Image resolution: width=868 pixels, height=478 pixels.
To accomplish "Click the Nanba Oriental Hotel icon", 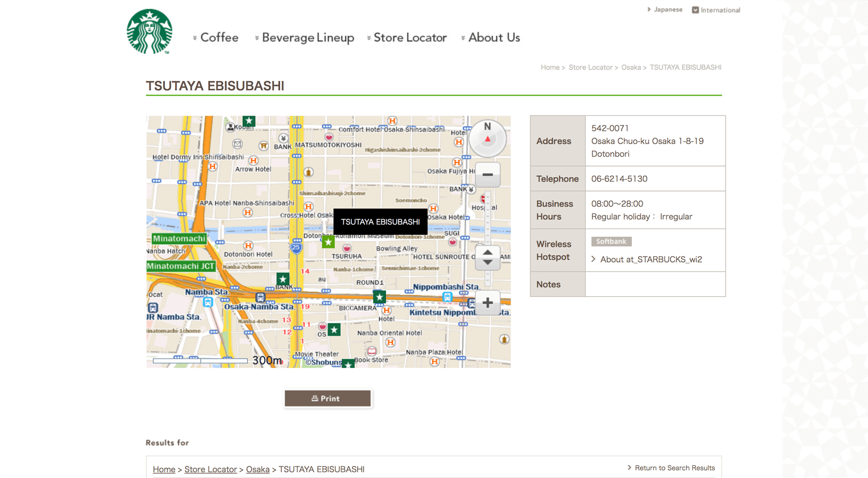I will pyautogui.click(x=391, y=343).
